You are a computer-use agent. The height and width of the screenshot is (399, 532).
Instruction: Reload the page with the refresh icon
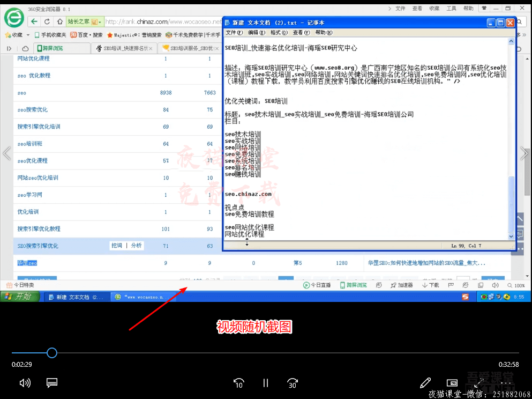(x=47, y=22)
